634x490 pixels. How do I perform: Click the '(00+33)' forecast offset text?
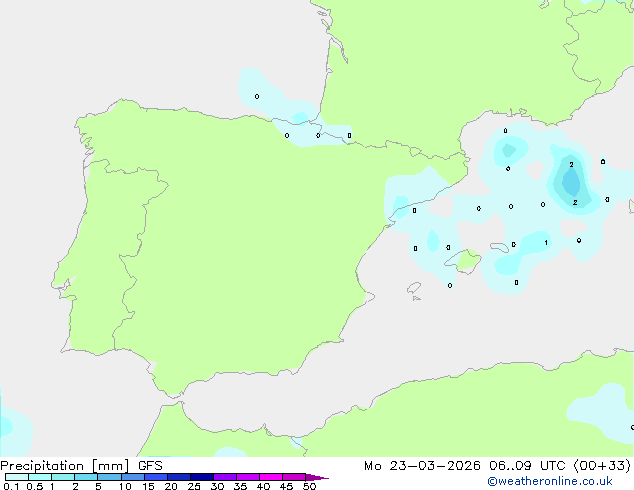pos(602,466)
